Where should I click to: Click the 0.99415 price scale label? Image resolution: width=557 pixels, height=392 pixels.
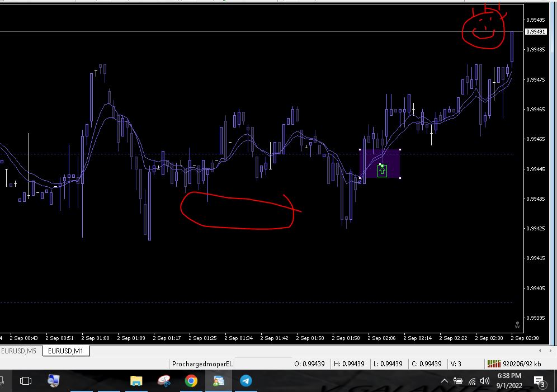tap(536, 258)
